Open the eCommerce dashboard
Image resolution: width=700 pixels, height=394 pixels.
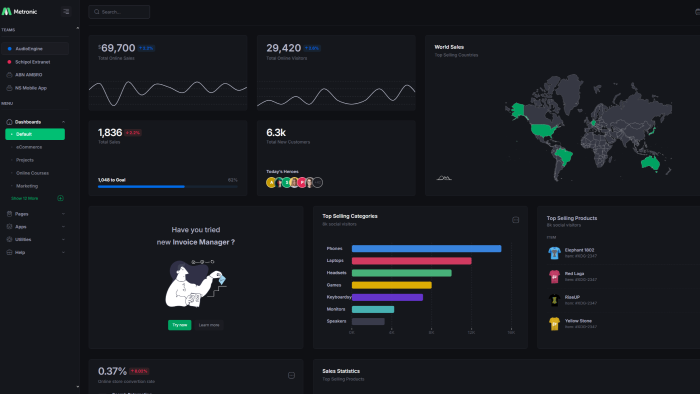(x=29, y=147)
